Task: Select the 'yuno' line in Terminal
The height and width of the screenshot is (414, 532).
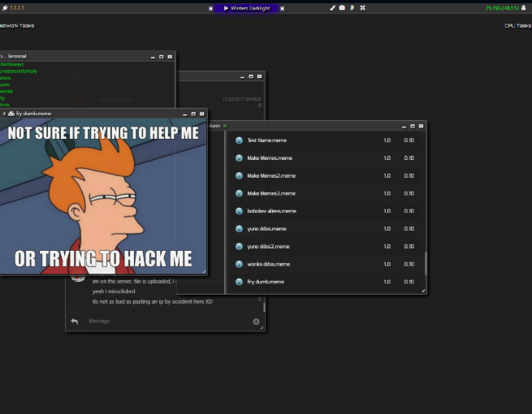Action: pyautogui.click(x=5, y=84)
